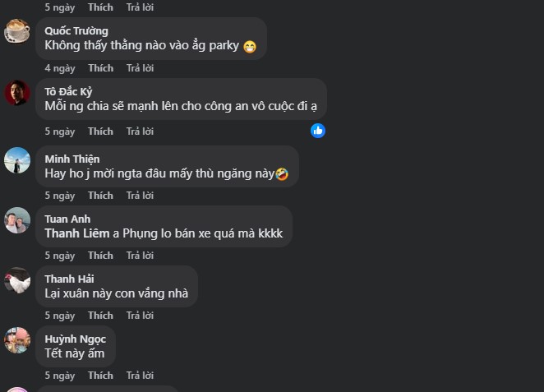Click Minh Thiện's avatar image
The width and height of the screenshot is (544, 392).
[x=17, y=160]
